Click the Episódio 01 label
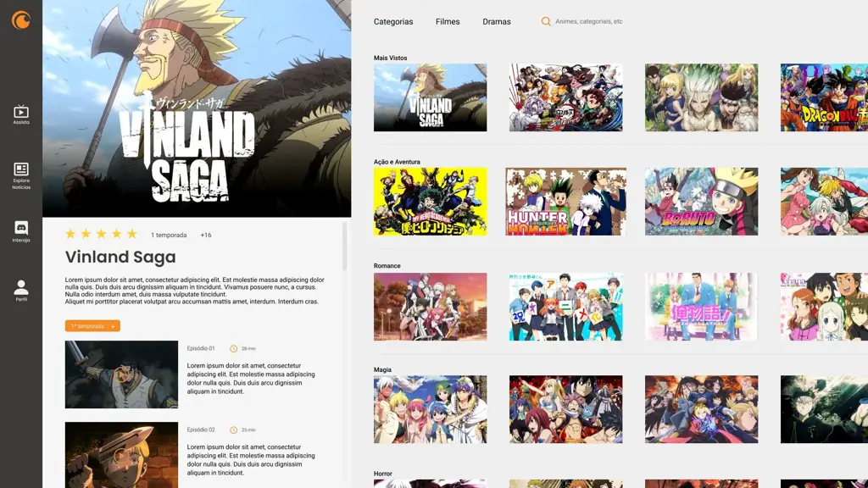 [x=200, y=348]
